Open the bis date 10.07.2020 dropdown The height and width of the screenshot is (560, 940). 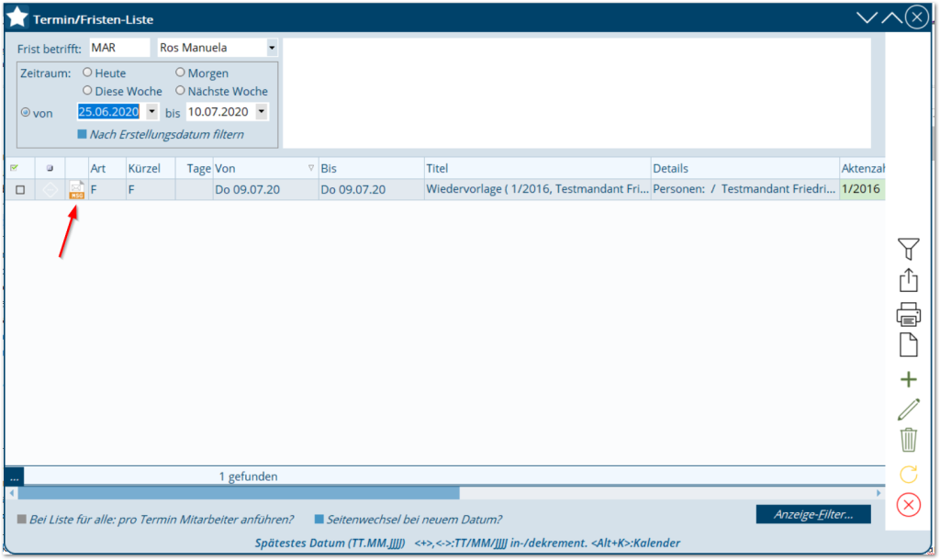point(262,112)
